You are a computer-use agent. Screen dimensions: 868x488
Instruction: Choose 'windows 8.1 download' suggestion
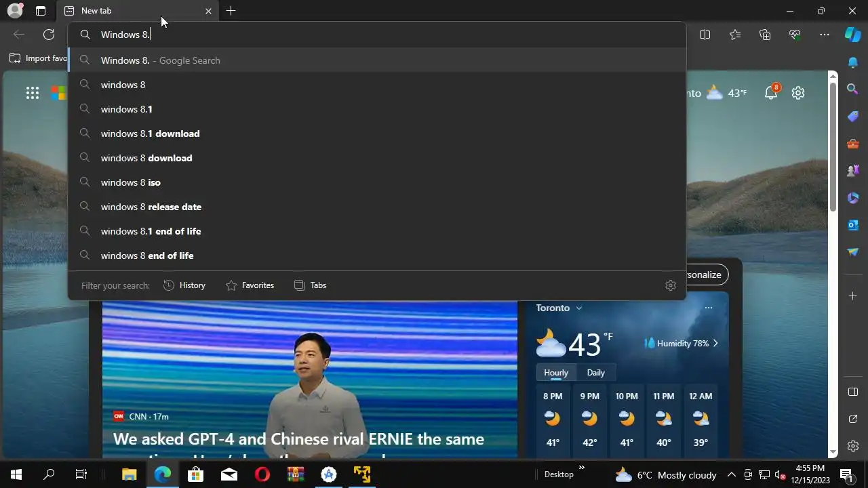click(377, 134)
